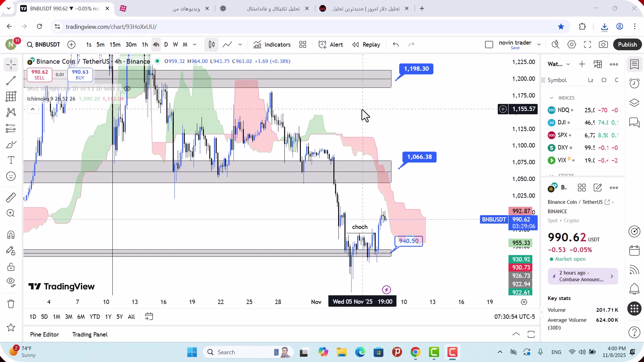This screenshot has width=644, height=362.
Task: Take a chart snapshot with camera
Action: (603, 45)
